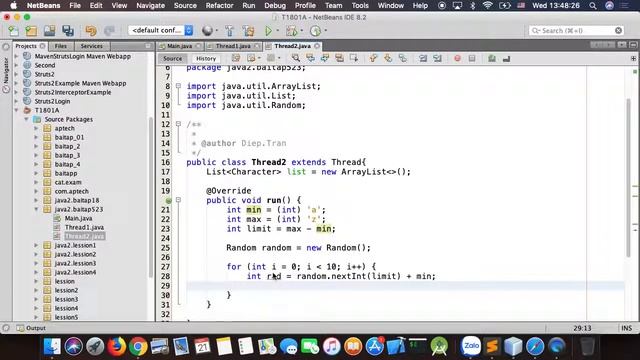Click the red Start Macro Recording icon
Screen dimensions: 640x360
click(457, 59)
